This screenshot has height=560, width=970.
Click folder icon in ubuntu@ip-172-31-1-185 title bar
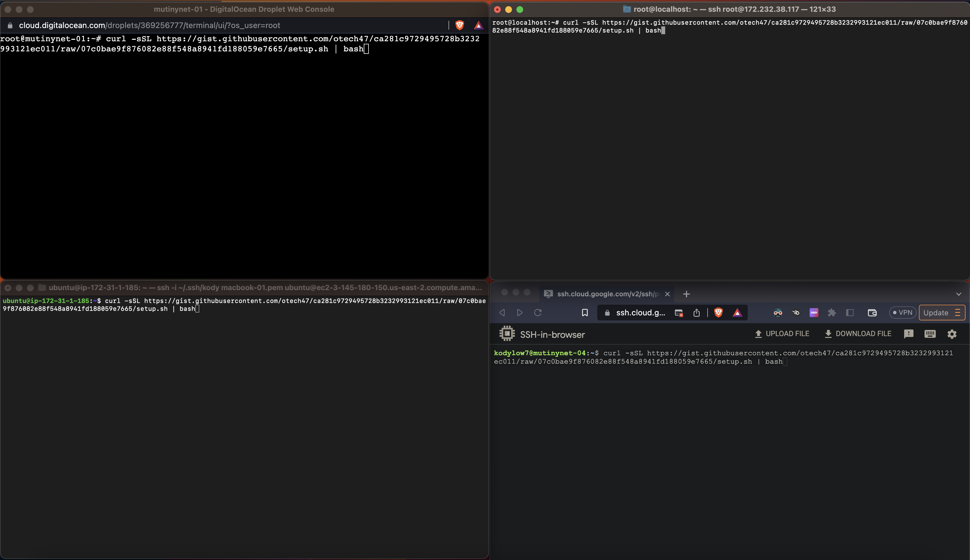(42, 287)
